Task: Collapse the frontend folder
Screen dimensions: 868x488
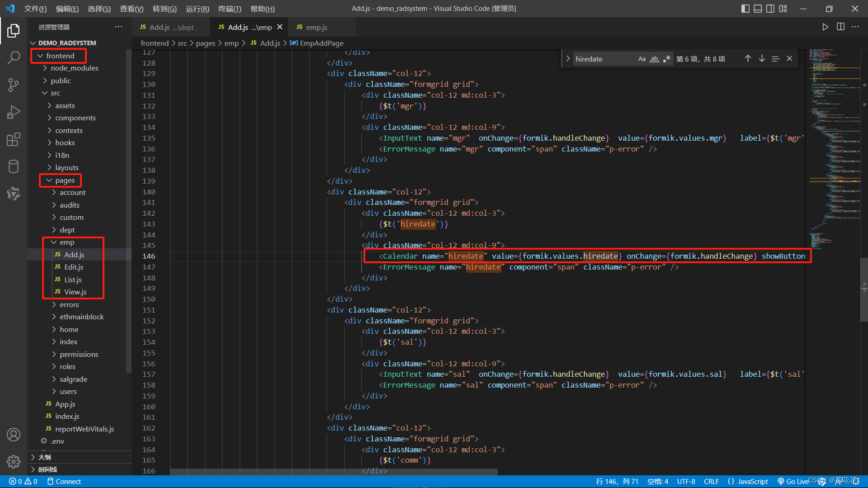Action: [x=60, y=56]
